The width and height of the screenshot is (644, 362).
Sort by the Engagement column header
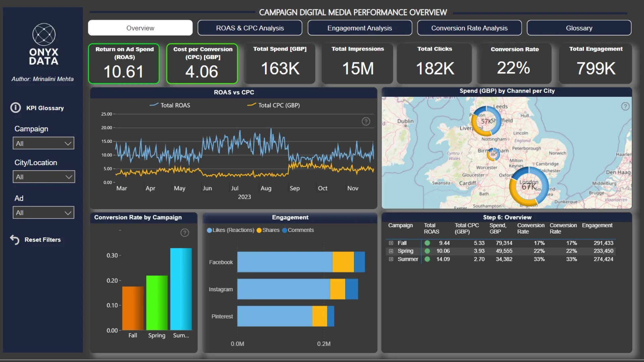coord(597,226)
